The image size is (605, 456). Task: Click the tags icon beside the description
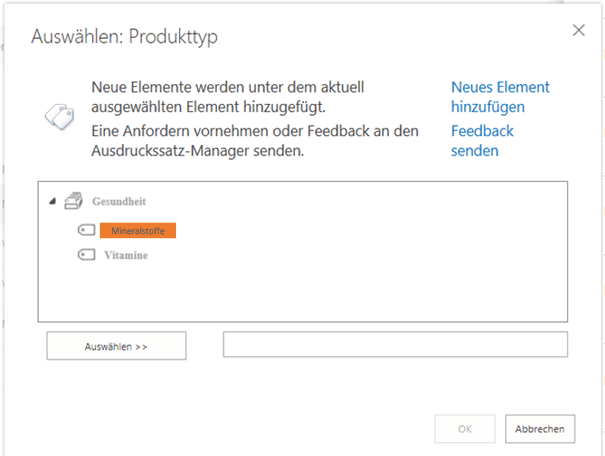[57, 114]
